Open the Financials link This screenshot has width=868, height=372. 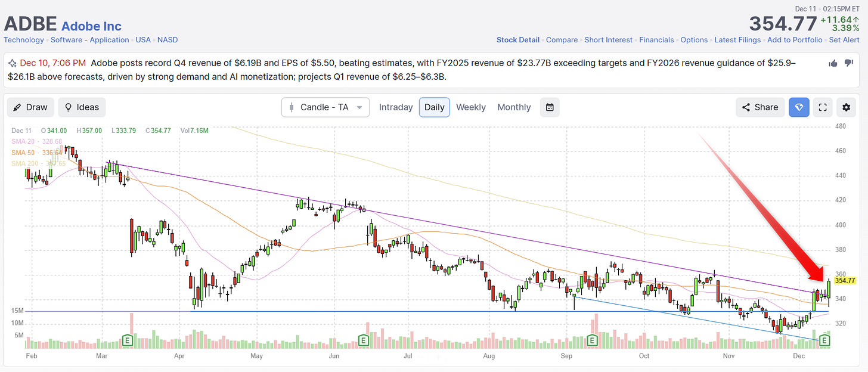point(656,40)
